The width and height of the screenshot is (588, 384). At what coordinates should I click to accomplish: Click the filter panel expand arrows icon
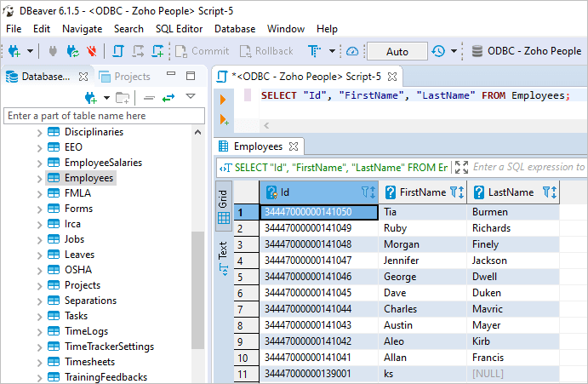point(461,168)
